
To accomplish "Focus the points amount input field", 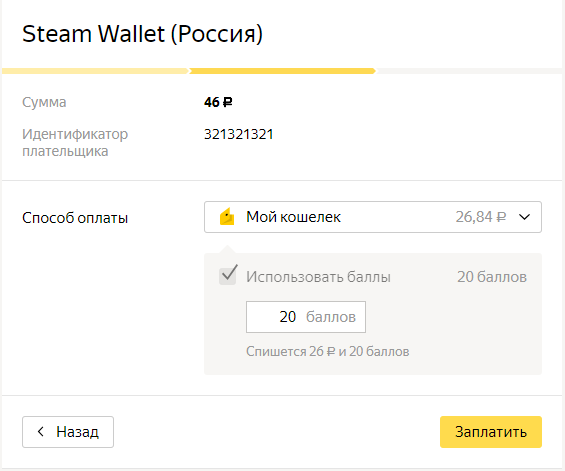I will click(x=306, y=317).
